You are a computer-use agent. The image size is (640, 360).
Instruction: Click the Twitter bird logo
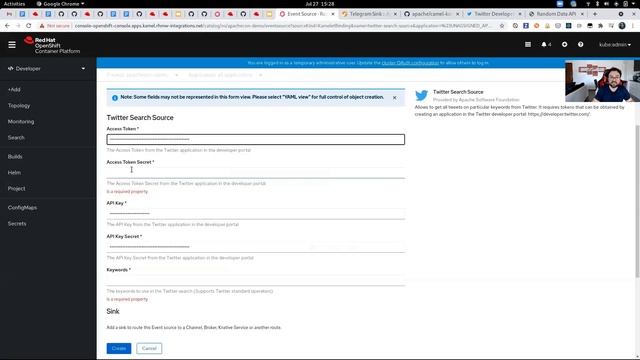[422, 96]
